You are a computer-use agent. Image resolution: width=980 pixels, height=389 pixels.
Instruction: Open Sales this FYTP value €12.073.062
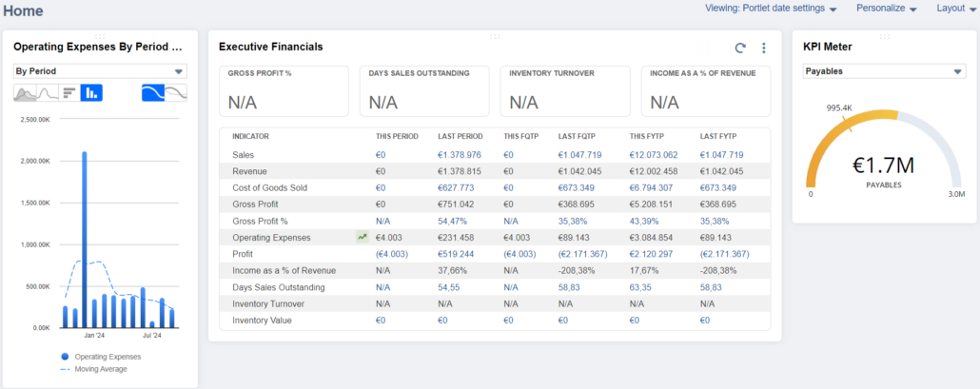point(654,155)
